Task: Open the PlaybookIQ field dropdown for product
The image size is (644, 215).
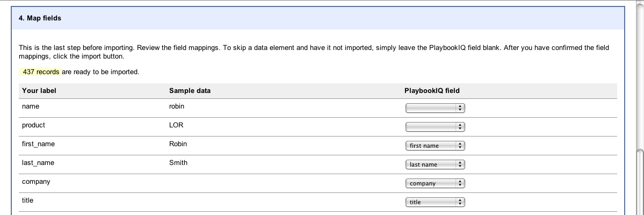Action: 435,127
